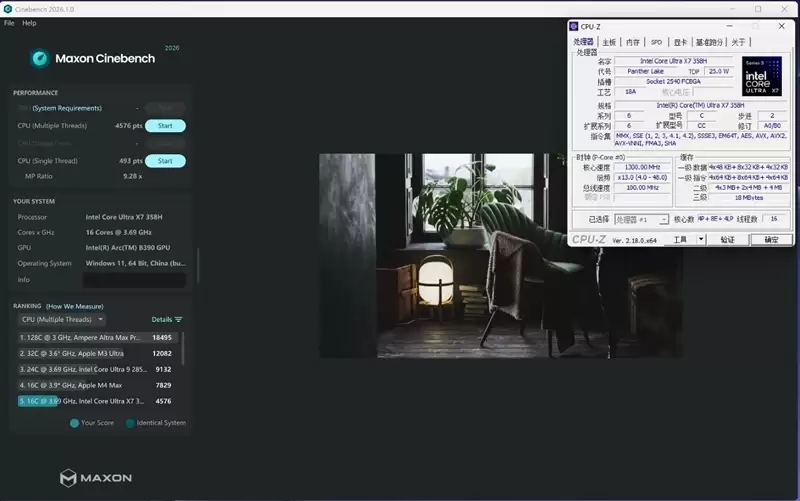This screenshot has width=800, height=501.
Task: Open the Help menu
Action: point(29,23)
